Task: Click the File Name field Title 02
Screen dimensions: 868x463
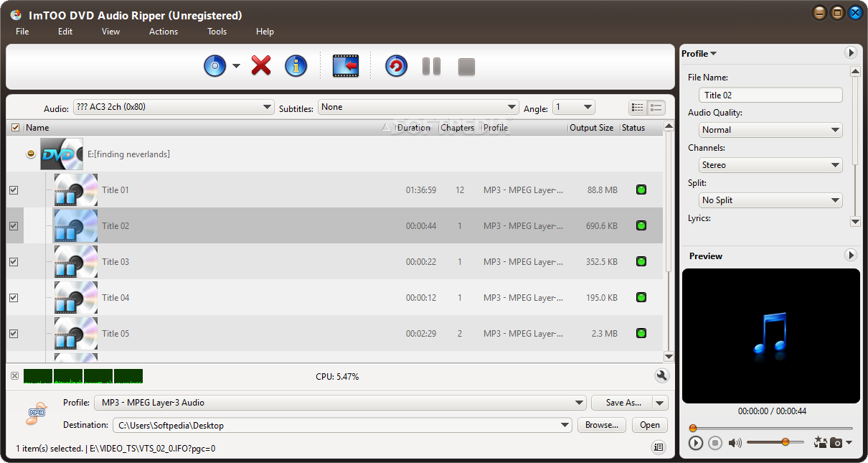Action: 770,95
